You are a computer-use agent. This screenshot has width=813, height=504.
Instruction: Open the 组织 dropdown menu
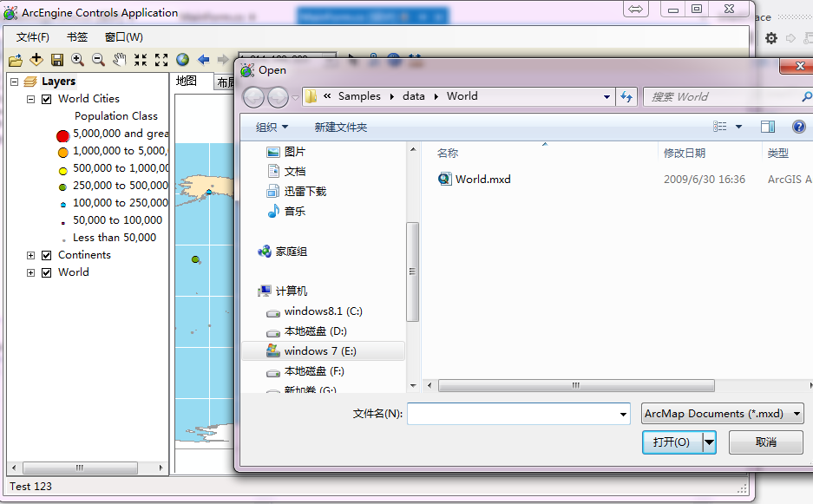[x=272, y=127]
